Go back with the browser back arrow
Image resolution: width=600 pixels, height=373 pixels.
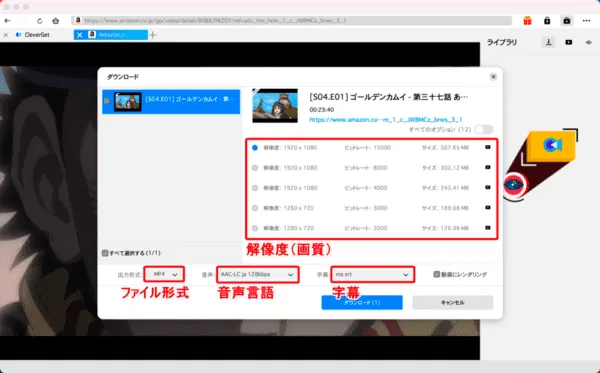7,21
